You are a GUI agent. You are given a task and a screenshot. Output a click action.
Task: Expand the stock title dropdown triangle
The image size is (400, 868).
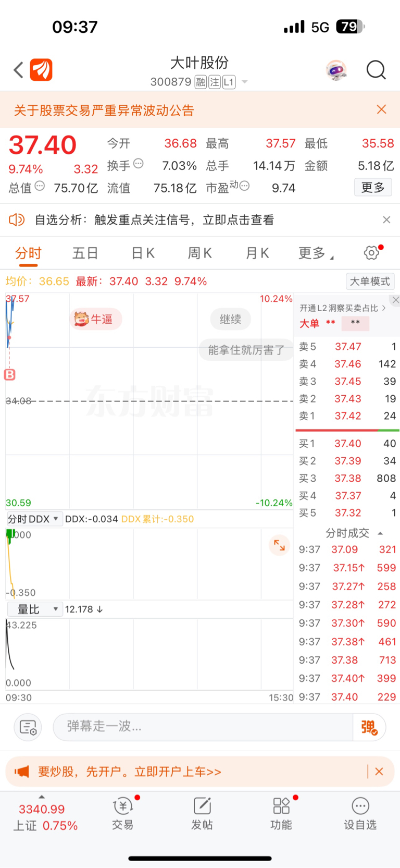[x=245, y=82]
